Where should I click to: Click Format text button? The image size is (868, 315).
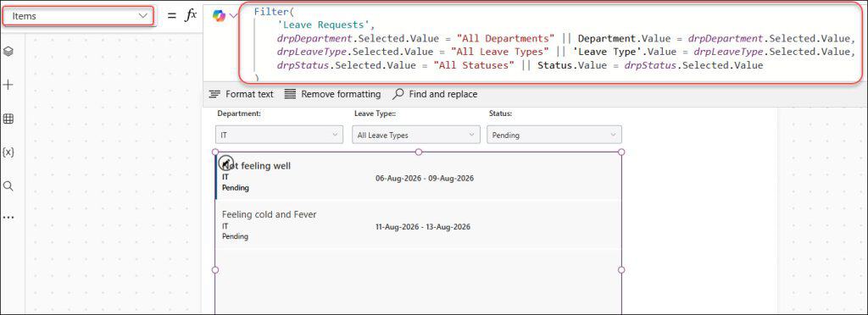tap(242, 95)
